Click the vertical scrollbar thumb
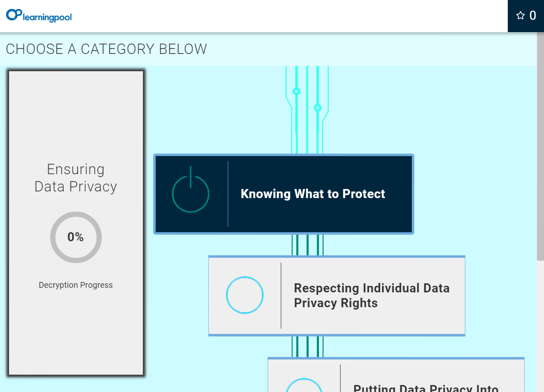 tap(540, 144)
